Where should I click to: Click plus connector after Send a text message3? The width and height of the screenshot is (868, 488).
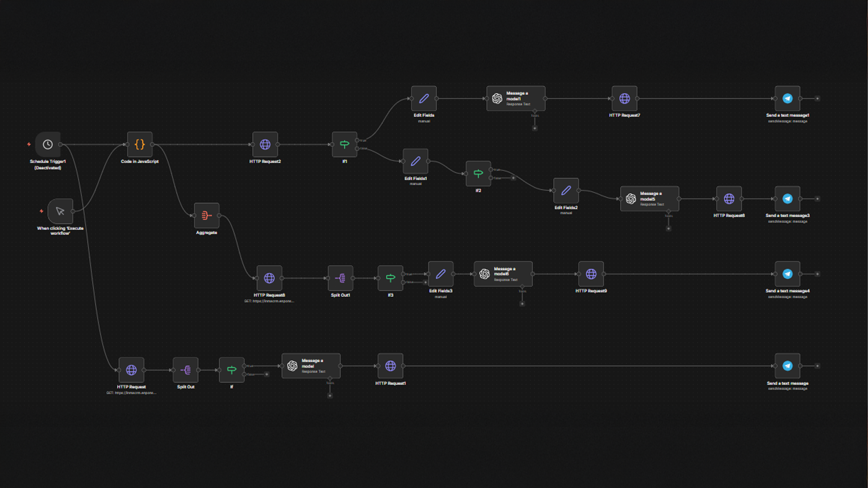point(817,199)
